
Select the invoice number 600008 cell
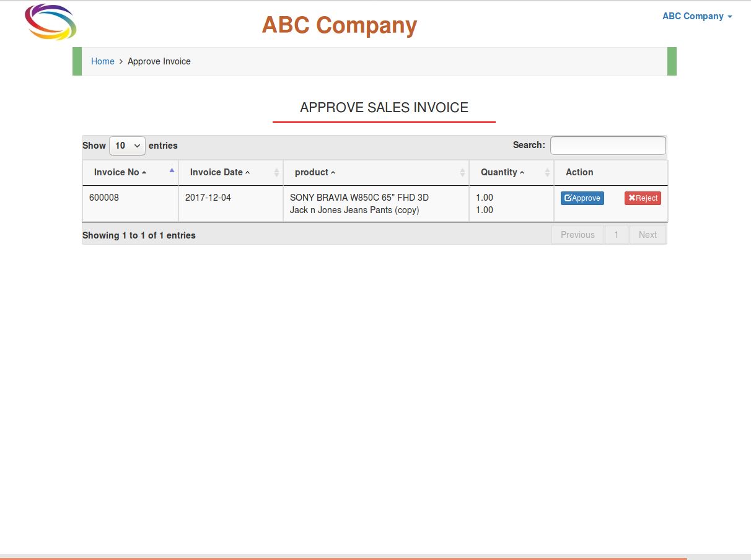coord(104,198)
